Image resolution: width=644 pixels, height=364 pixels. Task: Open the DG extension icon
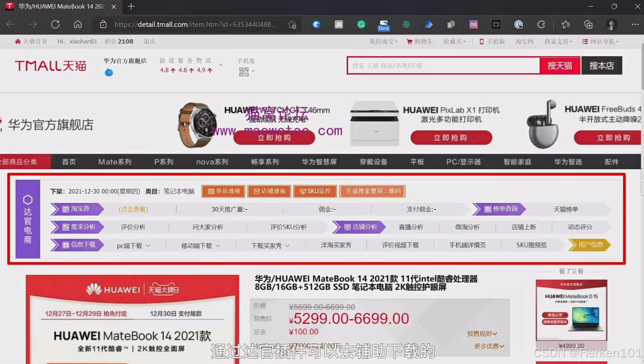pyautogui.click(x=473, y=24)
